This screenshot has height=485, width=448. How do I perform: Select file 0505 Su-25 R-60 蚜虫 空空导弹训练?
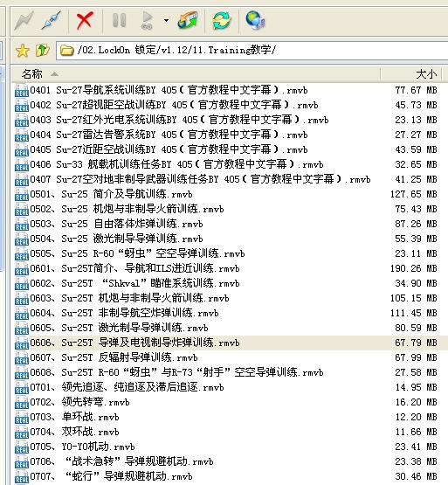click(x=138, y=253)
